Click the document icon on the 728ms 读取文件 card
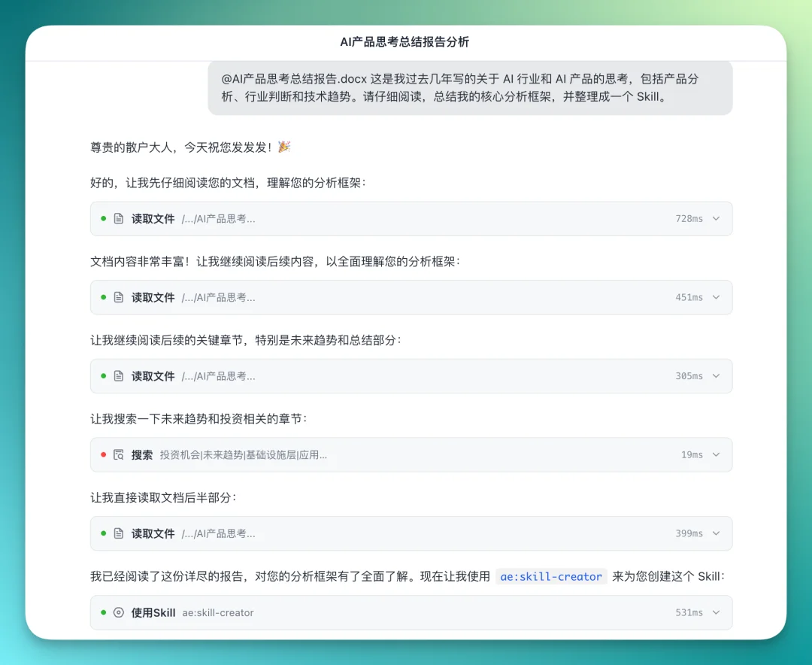The width and height of the screenshot is (812, 665). pos(119,219)
